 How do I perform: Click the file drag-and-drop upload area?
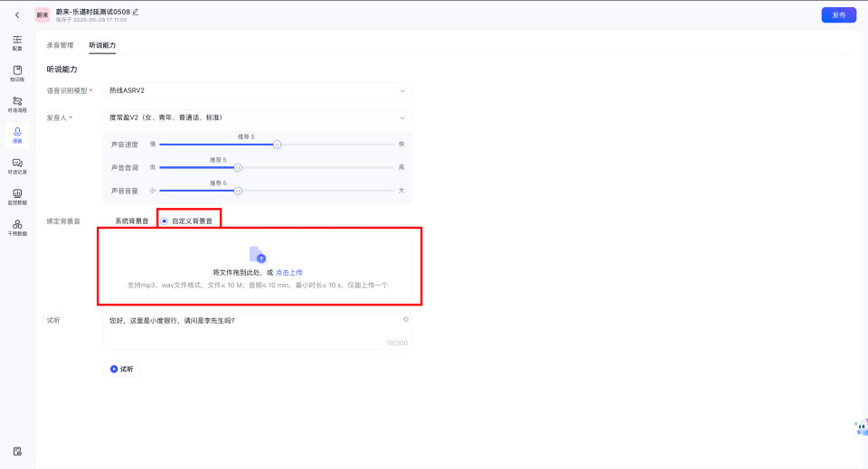pos(258,267)
